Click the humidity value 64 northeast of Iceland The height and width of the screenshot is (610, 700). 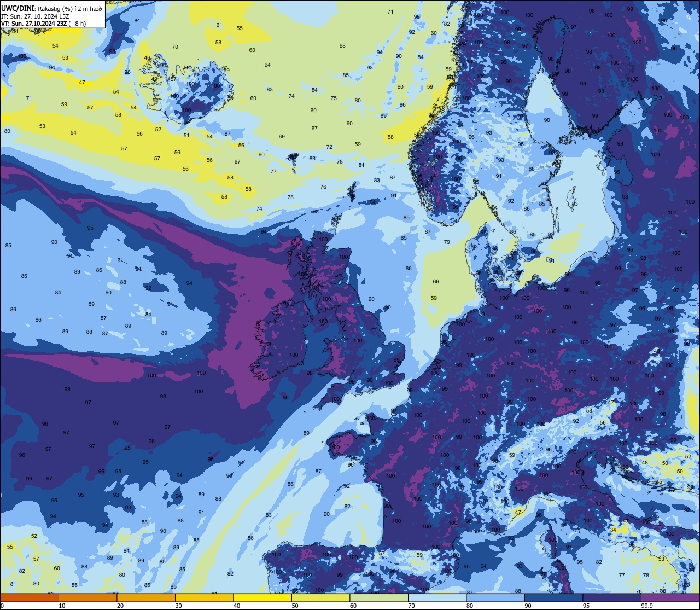(x=267, y=65)
